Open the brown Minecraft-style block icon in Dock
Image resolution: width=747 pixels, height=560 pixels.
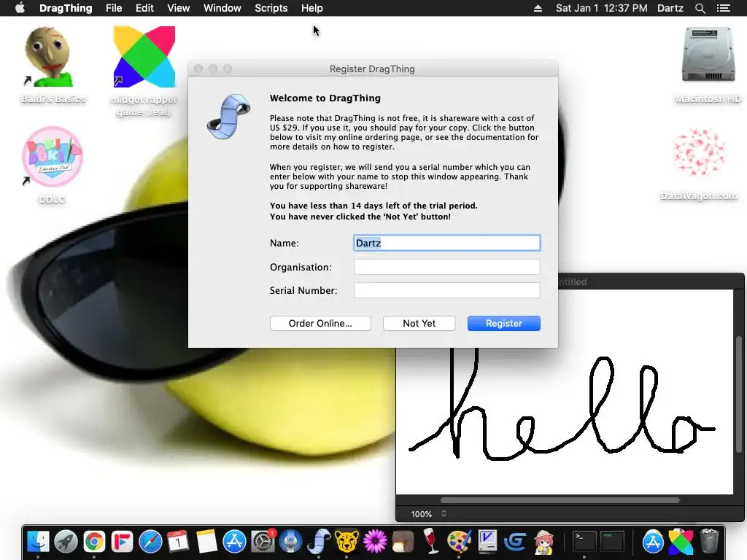(x=403, y=542)
